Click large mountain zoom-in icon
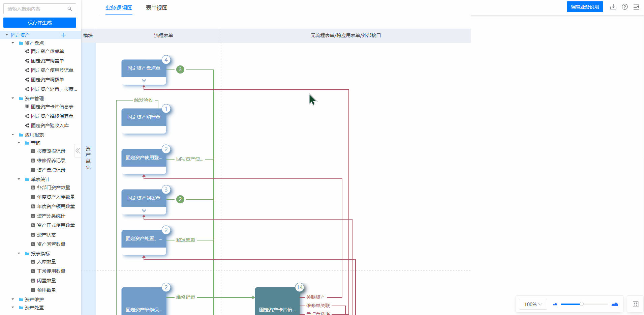 [x=615, y=304]
